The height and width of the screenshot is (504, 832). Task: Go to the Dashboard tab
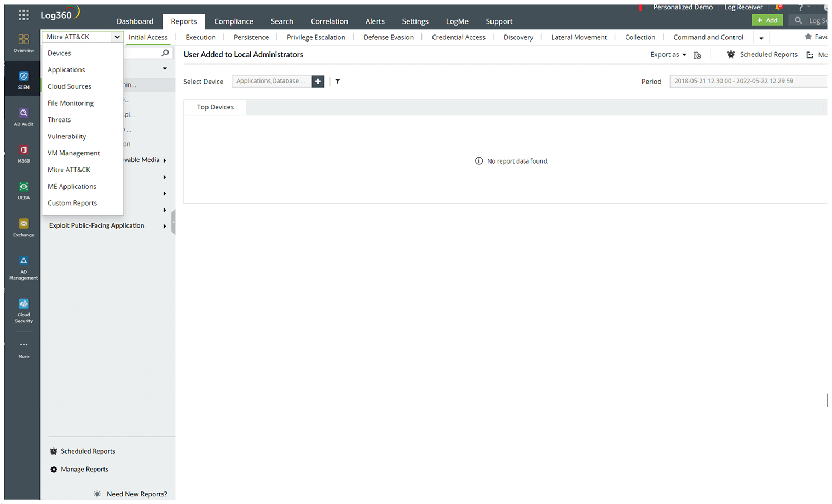135,21
